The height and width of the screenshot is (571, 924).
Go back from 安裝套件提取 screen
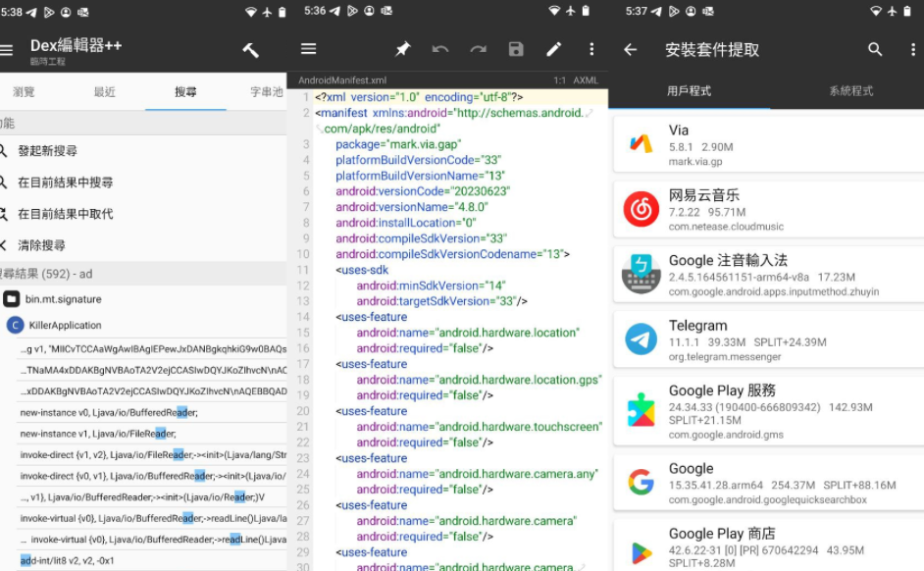pos(630,49)
